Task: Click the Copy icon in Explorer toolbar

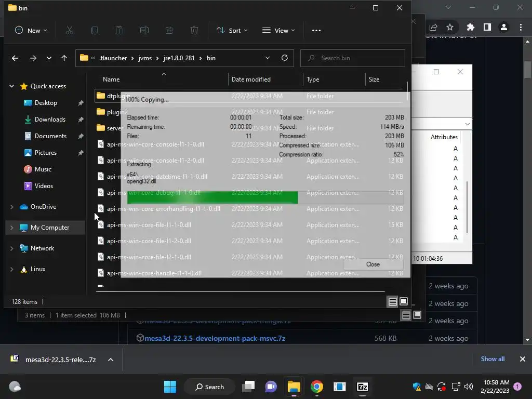Action: [95, 31]
